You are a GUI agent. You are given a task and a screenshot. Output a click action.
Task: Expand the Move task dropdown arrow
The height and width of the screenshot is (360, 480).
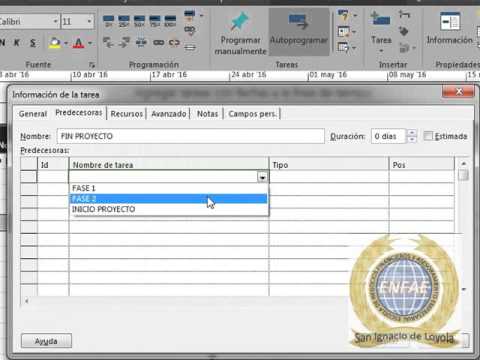pos(354,32)
